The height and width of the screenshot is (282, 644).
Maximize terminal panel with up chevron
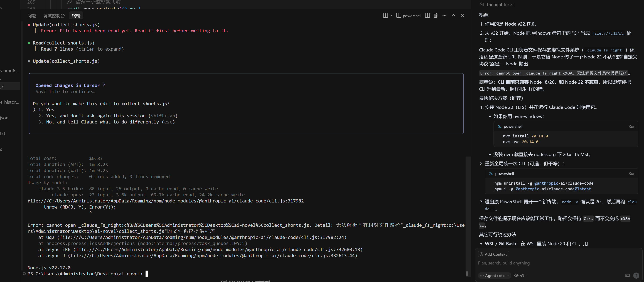tap(453, 16)
